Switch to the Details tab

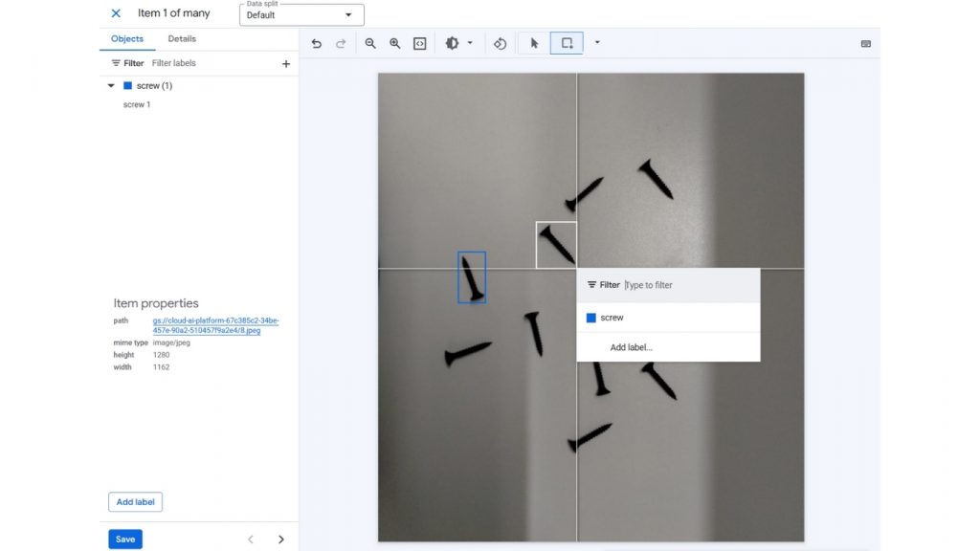click(x=182, y=39)
